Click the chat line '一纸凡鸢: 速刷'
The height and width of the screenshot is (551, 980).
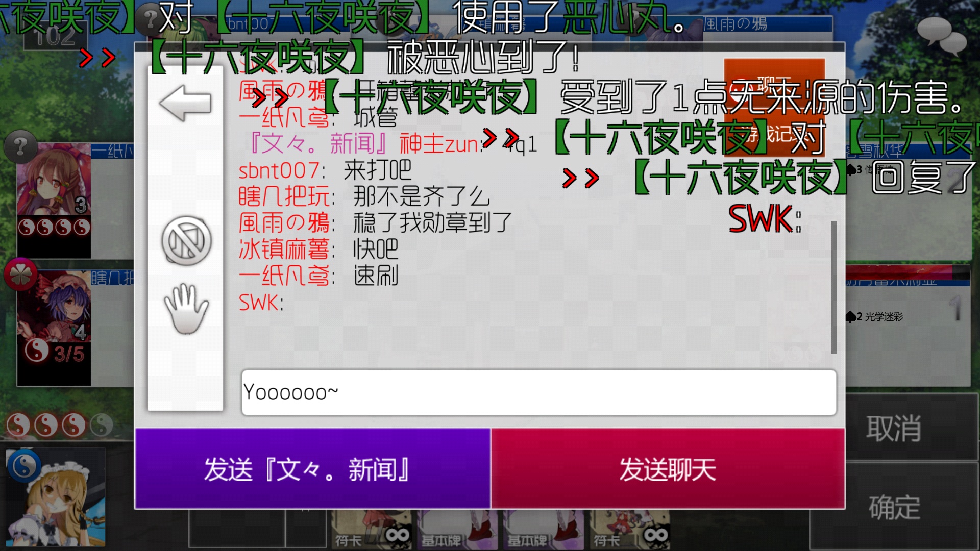tap(318, 276)
